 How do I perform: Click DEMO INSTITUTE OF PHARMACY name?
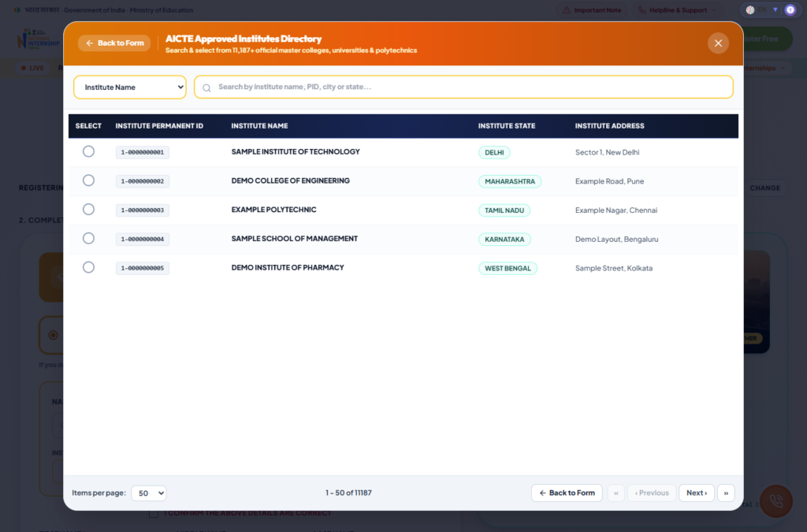(x=288, y=267)
